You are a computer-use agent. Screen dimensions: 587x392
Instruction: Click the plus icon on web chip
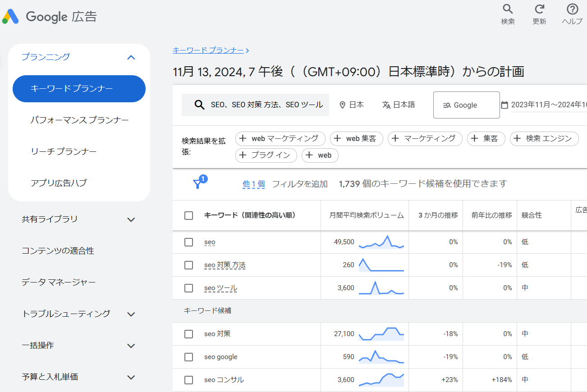tap(309, 155)
